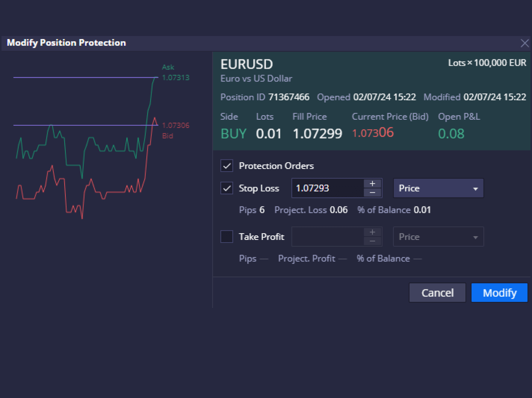
Task: Click the empty Take Profit input field
Action: tap(327, 237)
